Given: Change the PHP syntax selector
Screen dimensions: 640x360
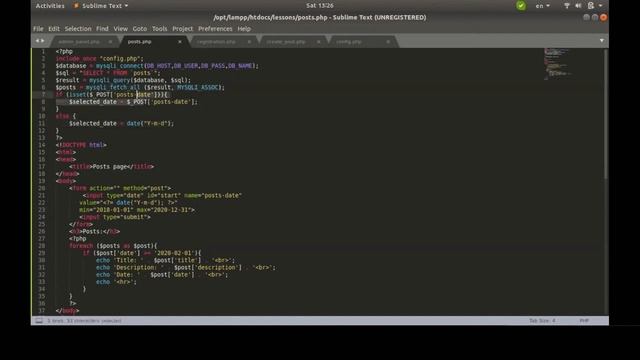Looking at the screenshot, I should point(584,321).
